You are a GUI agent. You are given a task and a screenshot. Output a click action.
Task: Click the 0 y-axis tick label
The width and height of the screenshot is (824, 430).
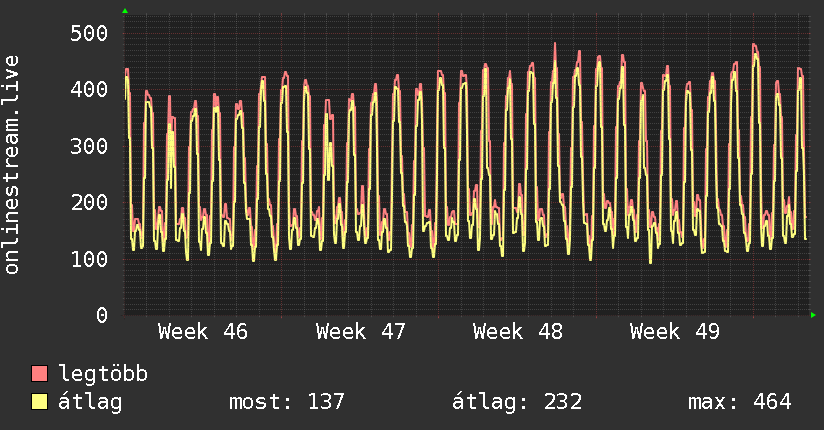[101, 316]
